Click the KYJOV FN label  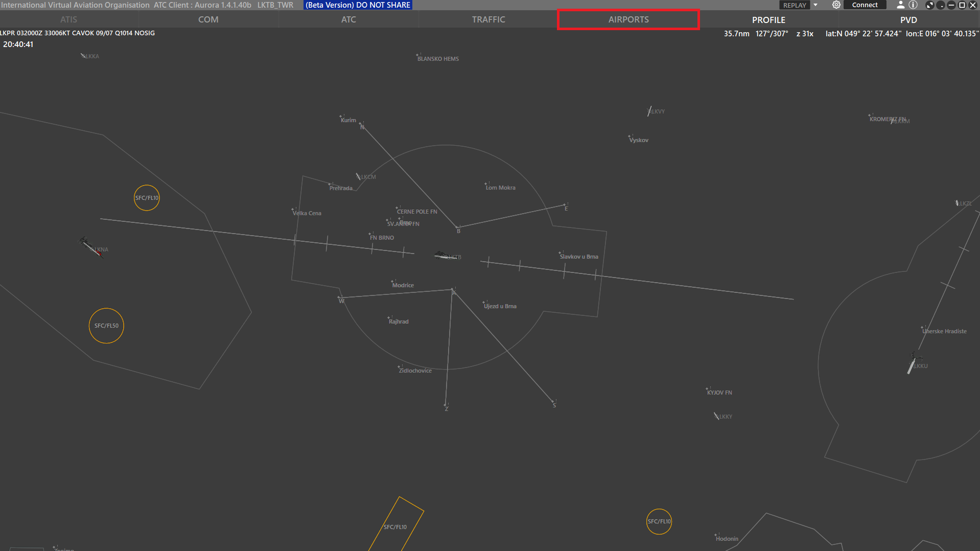(x=719, y=393)
